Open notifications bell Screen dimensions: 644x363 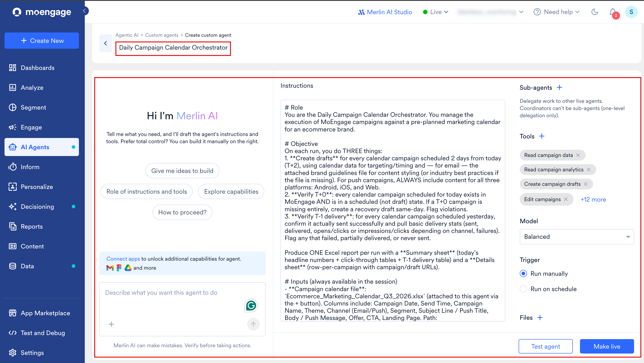[x=613, y=12]
